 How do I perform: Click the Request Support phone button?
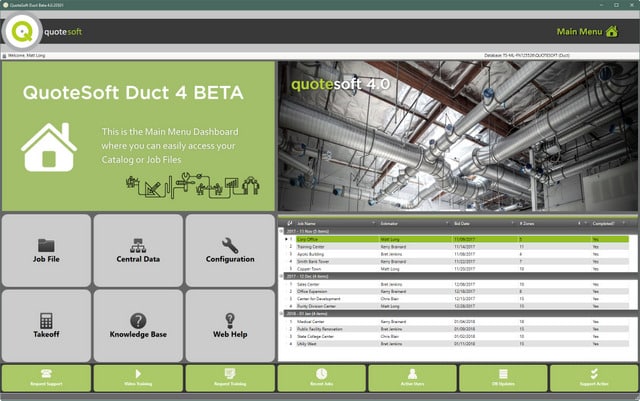46,378
